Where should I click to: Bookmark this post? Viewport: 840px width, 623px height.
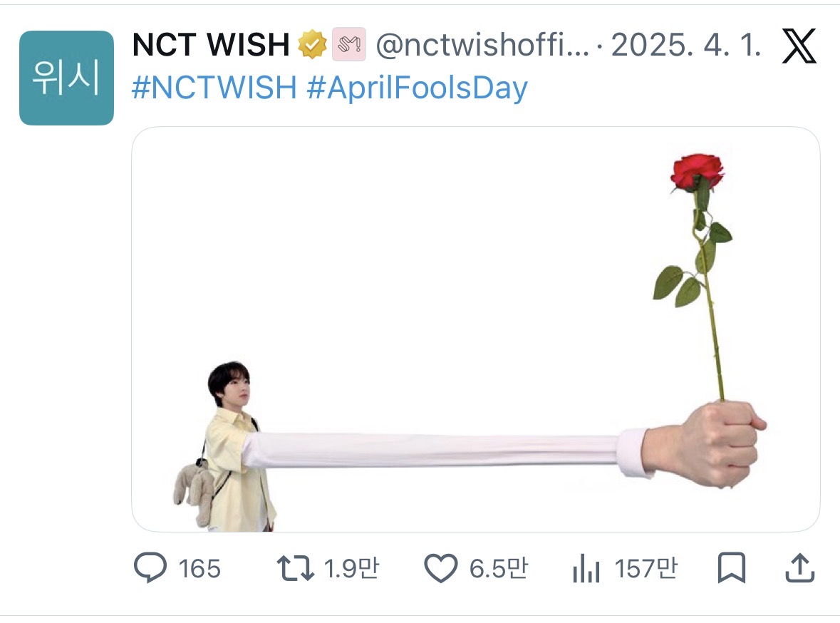tap(731, 569)
